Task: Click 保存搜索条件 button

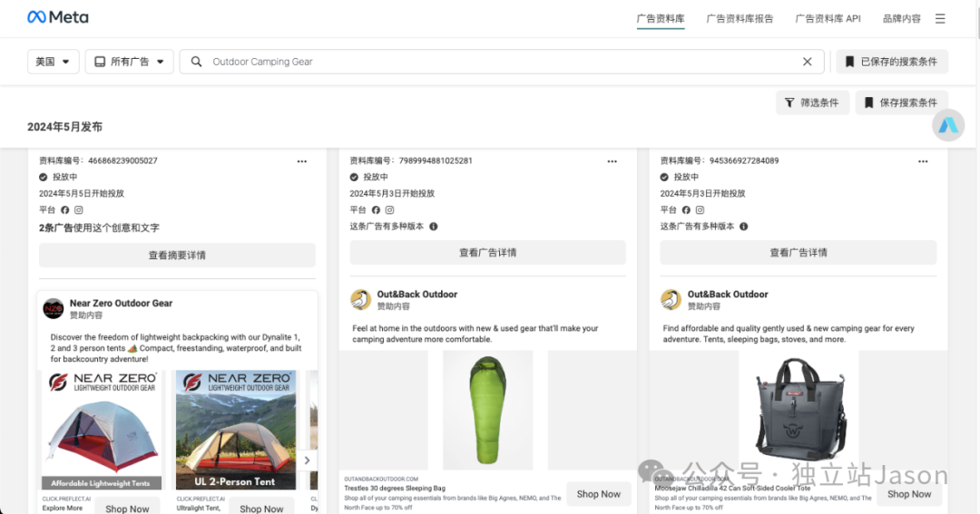Action: tap(901, 102)
